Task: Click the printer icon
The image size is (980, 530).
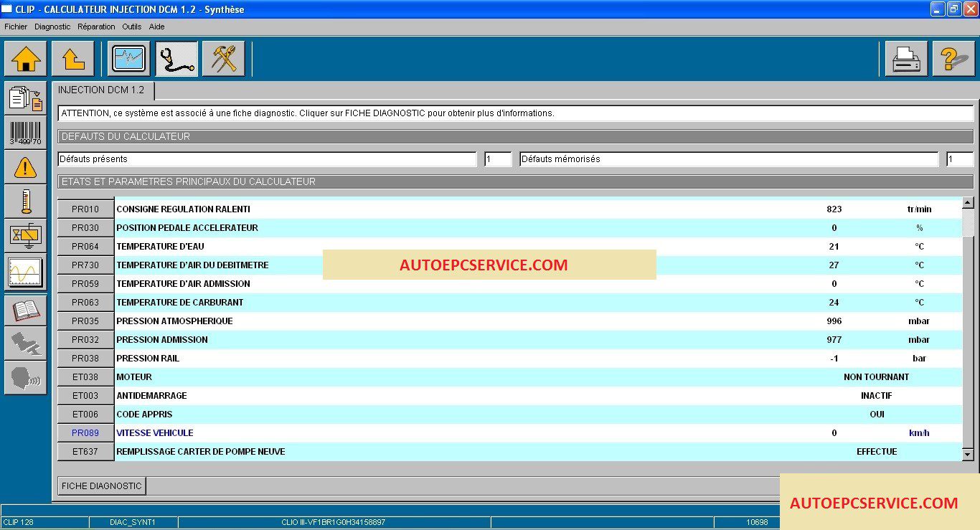Action: pos(906,58)
